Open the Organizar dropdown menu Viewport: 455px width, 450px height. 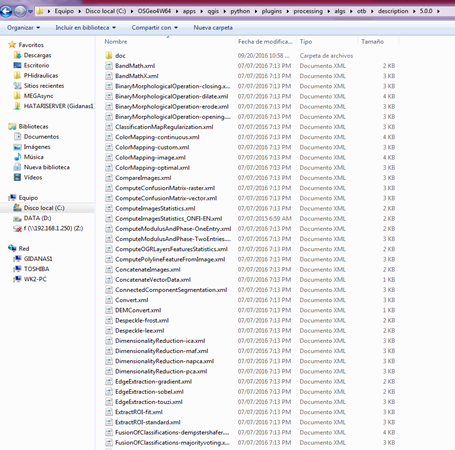23,27
